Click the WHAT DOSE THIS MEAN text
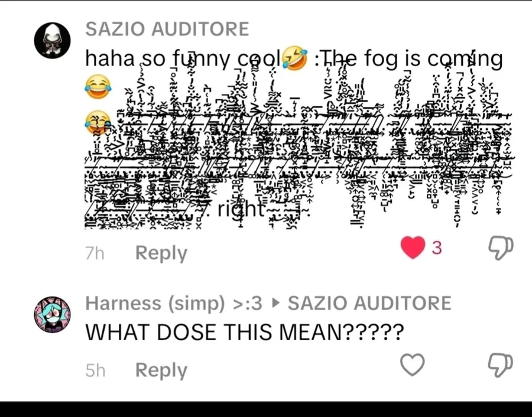The height and width of the screenshot is (417, 532). point(245,332)
